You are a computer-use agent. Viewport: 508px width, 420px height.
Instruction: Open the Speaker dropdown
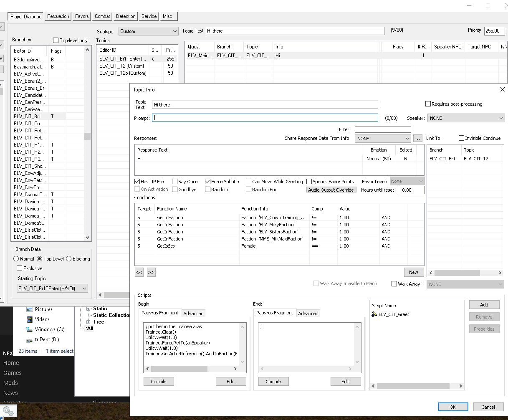coord(466,118)
